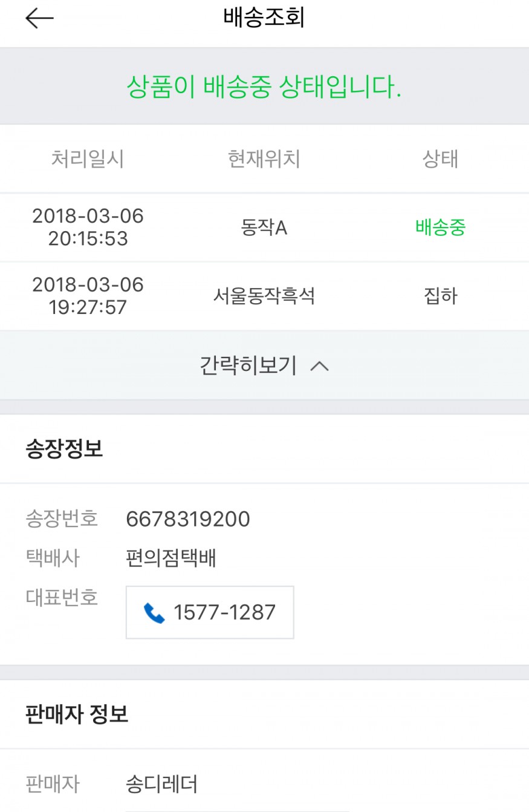Viewport: 529px width, 812px height.
Task: Tap the 상태 column header
Action: point(440,159)
